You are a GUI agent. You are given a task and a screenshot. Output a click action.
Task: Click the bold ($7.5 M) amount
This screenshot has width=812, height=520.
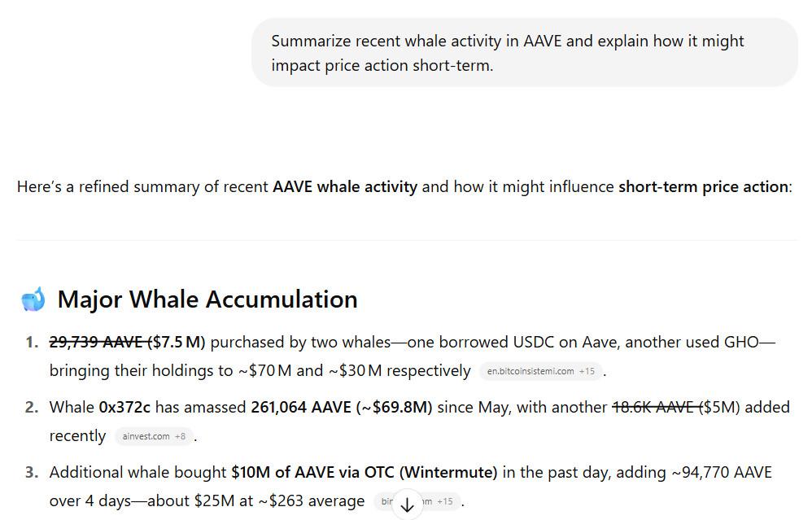tap(177, 342)
